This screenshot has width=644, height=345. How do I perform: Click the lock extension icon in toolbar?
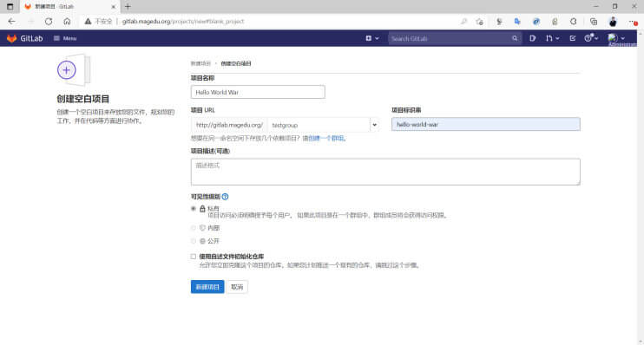click(x=555, y=22)
